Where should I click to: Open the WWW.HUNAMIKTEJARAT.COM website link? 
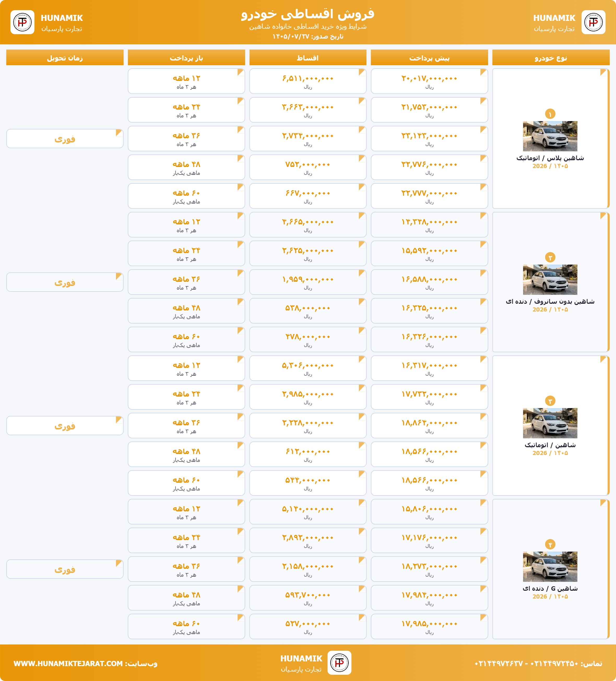pyautogui.click(x=68, y=664)
